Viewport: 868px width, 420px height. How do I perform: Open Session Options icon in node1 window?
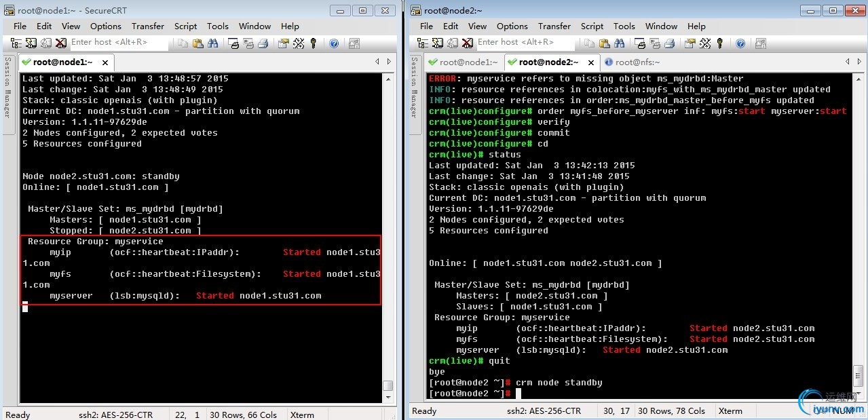282,43
